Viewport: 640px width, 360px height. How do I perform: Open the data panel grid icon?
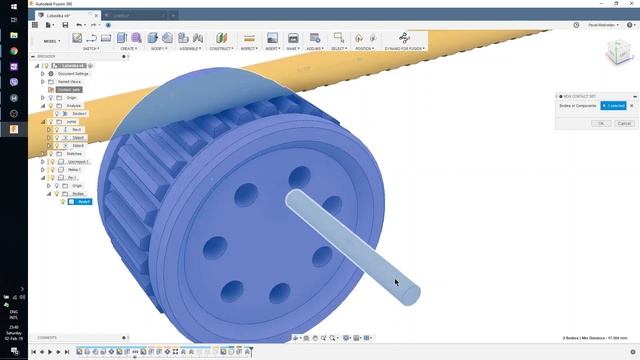point(35,25)
